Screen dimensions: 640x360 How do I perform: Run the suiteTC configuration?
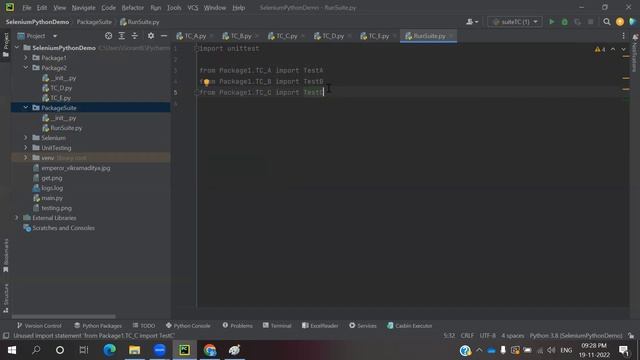click(551, 22)
